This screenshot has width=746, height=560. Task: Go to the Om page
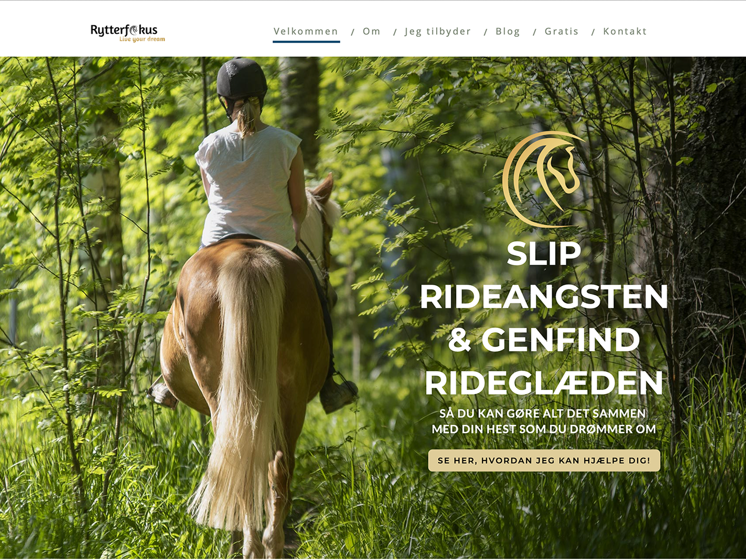(371, 31)
